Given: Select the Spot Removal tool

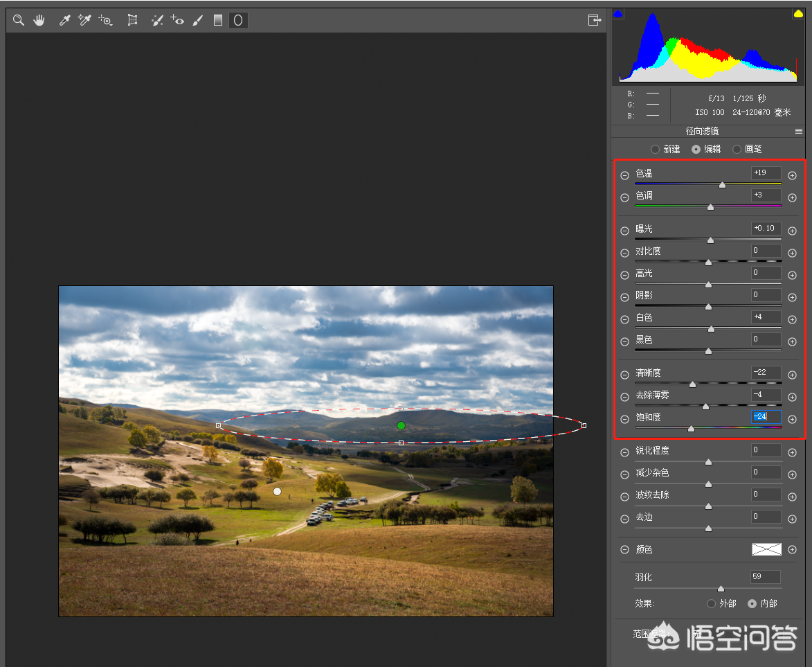Looking at the screenshot, I should (157, 20).
